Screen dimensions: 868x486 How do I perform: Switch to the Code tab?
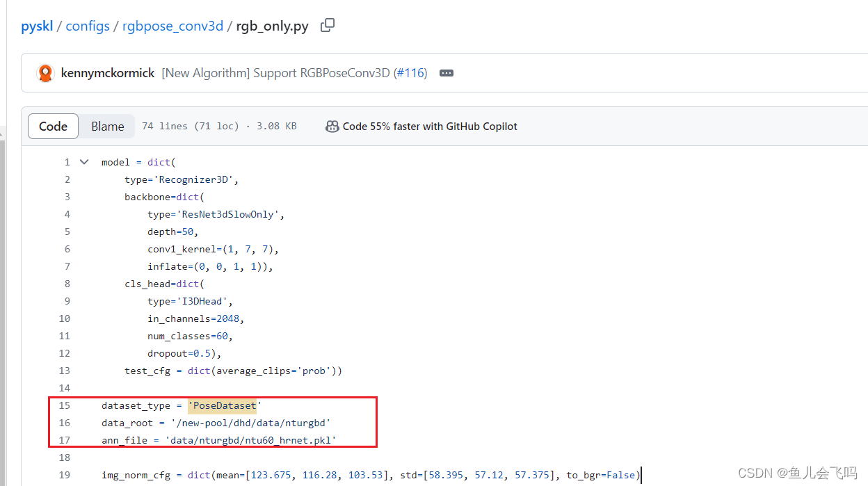tap(53, 127)
